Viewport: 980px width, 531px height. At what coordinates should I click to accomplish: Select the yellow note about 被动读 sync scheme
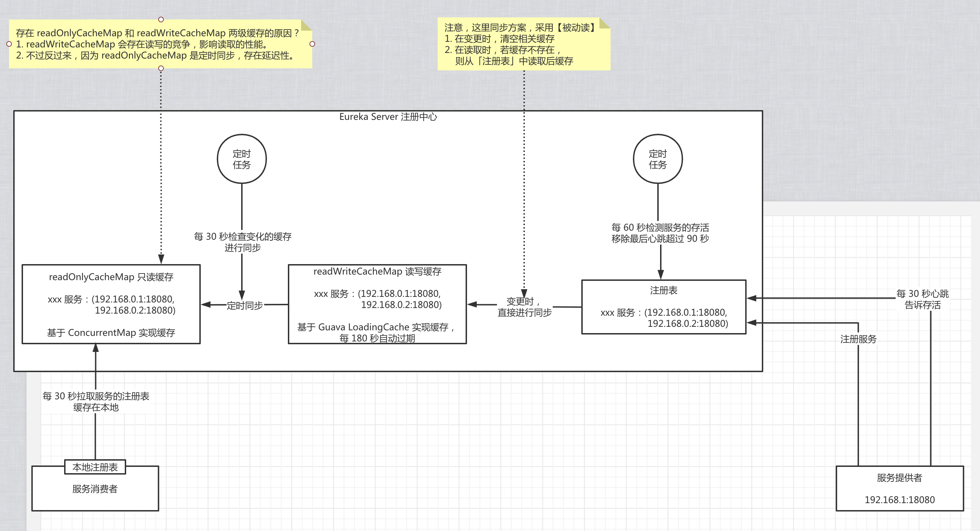click(x=523, y=44)
